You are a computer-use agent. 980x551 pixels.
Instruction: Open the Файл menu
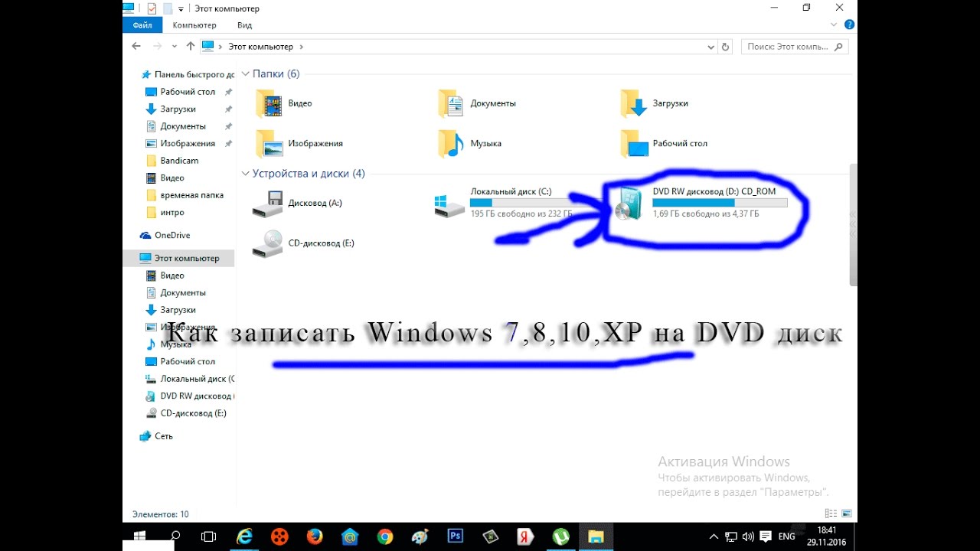(x=142, y=24)
